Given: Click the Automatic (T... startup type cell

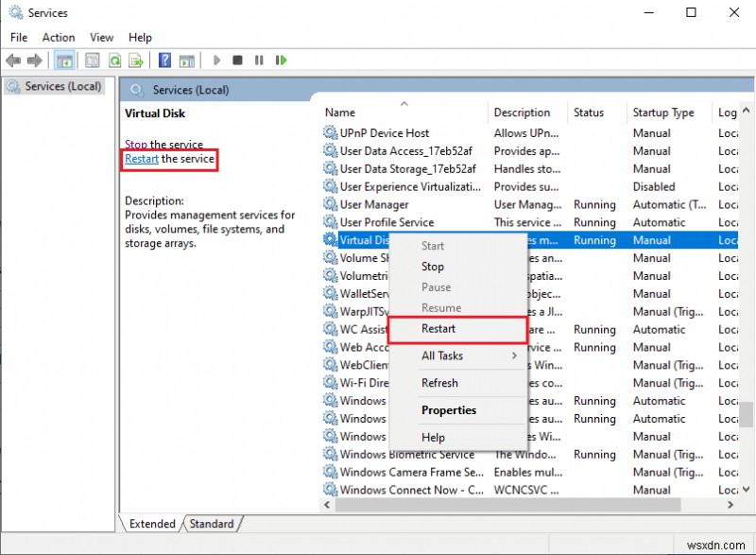Looking at the screenshot, I should coord(669,204).
